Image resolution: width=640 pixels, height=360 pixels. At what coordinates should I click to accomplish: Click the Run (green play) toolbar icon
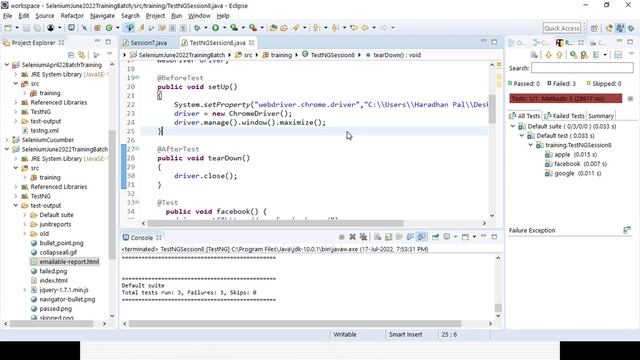pos(215,28)
